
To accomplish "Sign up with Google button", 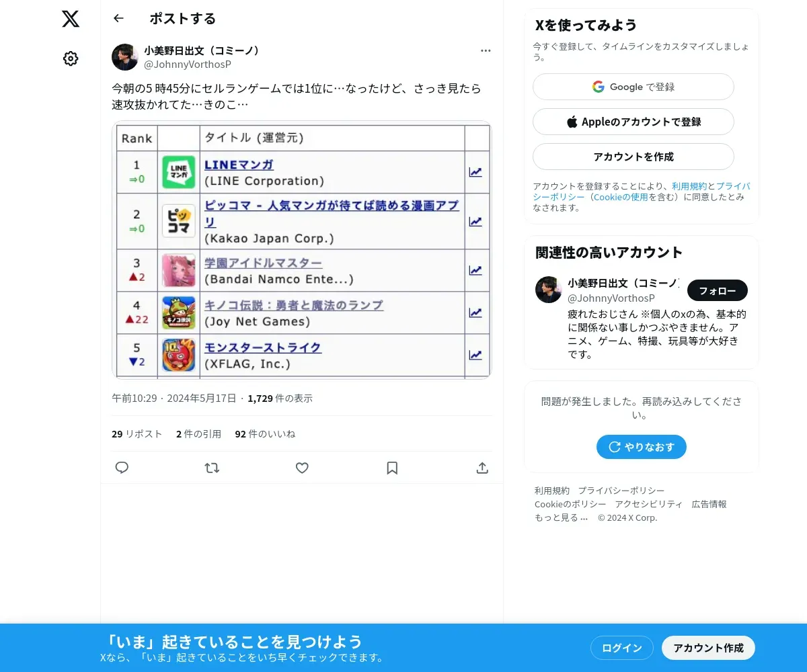I will (633, 87).
